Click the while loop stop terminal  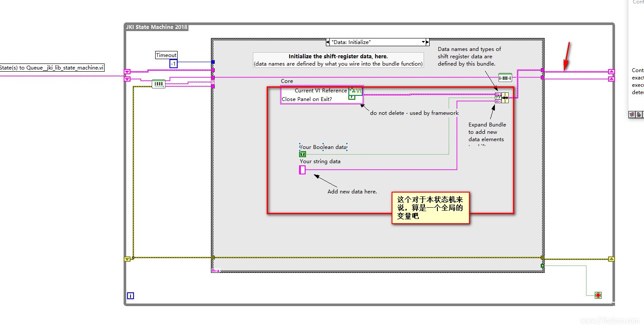click(x=598, y=295)
